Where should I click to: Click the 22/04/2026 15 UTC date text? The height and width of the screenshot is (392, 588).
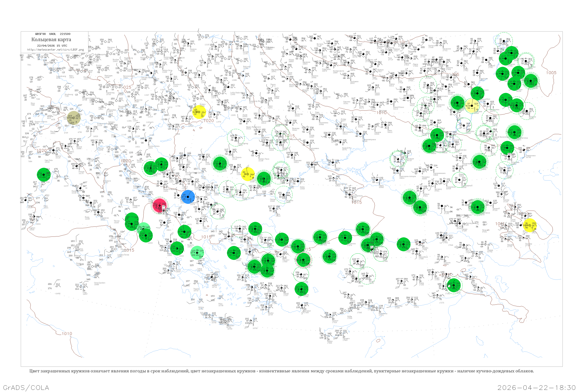pos(52,46)
